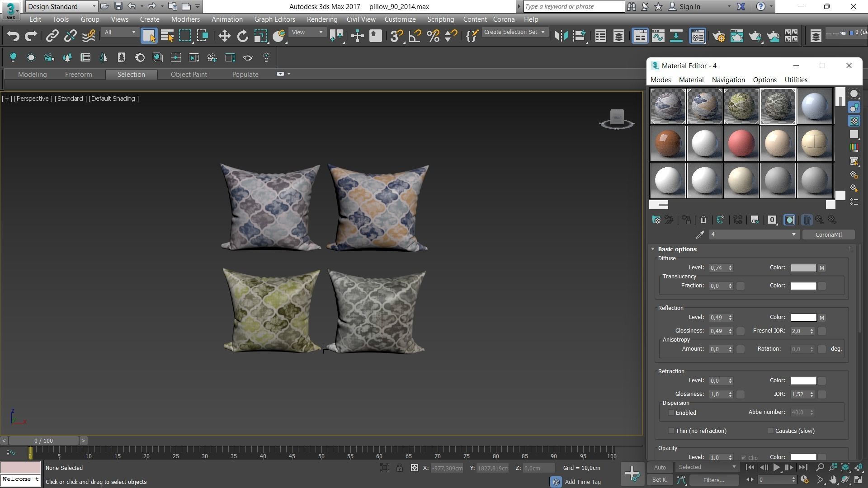Open Sign In dropdown arrow
This screenshot has height=488, width=868.
[729, 6]
